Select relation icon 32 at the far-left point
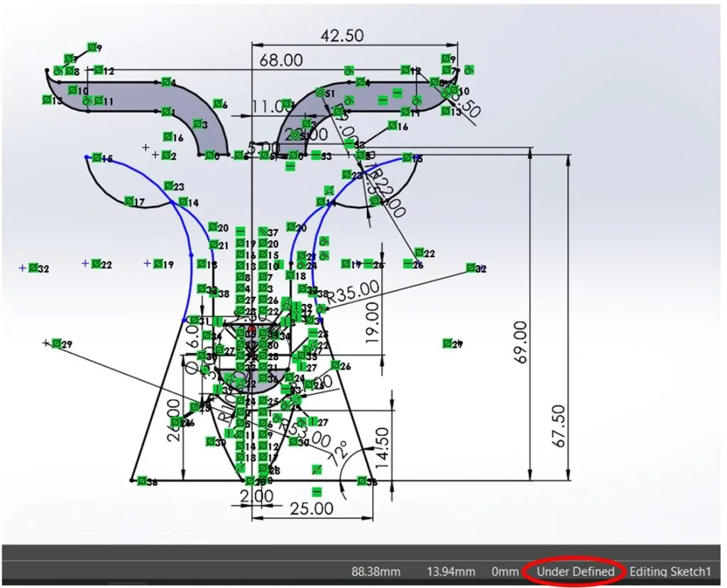The height and width of the screenshot is (588, 727). click(33, 268)
